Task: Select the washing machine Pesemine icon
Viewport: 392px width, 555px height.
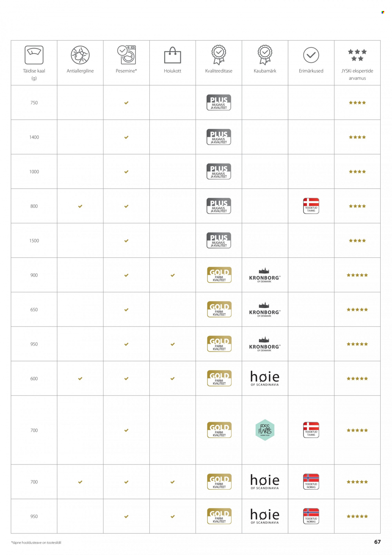Action: pos(126,55)
